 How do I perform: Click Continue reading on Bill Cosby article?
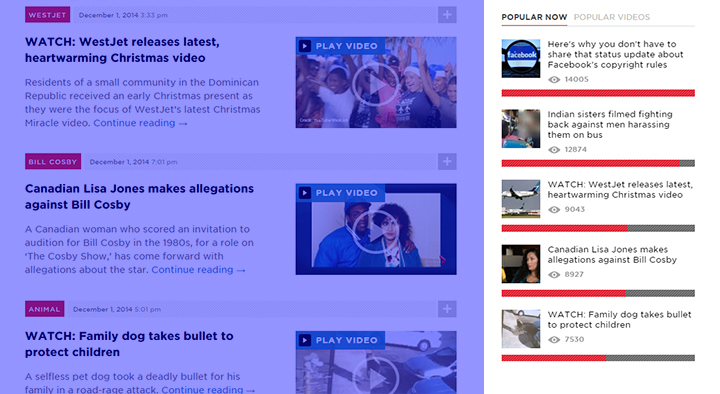[198, 270]
